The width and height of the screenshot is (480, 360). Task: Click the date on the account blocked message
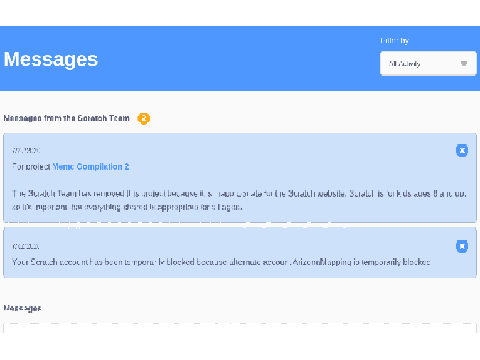[26, 246]
